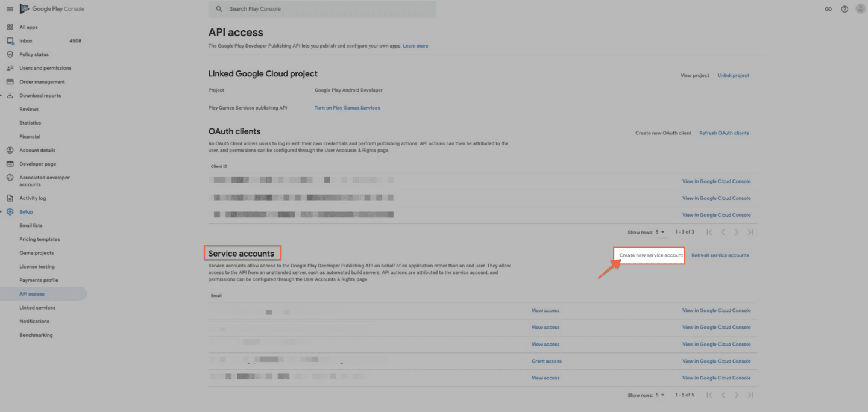Click Turn on Play Games Services link

[x=347, y=108]
